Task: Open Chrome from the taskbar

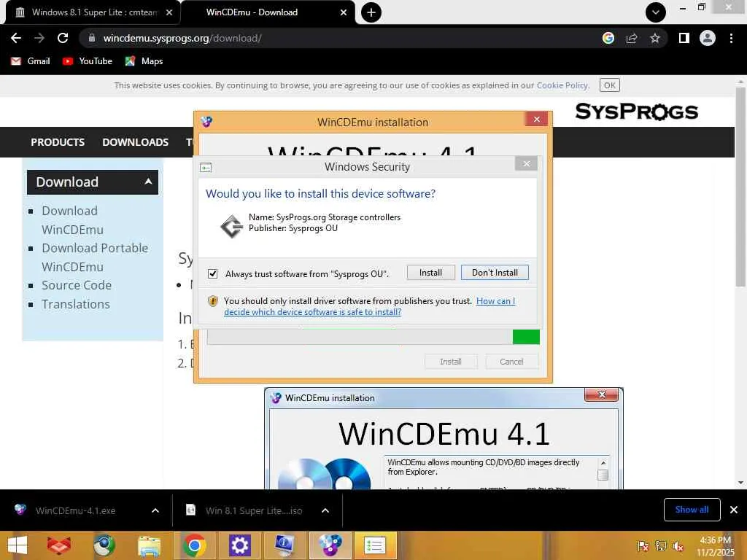Action: pyautogui.click(x=194, y=545)
